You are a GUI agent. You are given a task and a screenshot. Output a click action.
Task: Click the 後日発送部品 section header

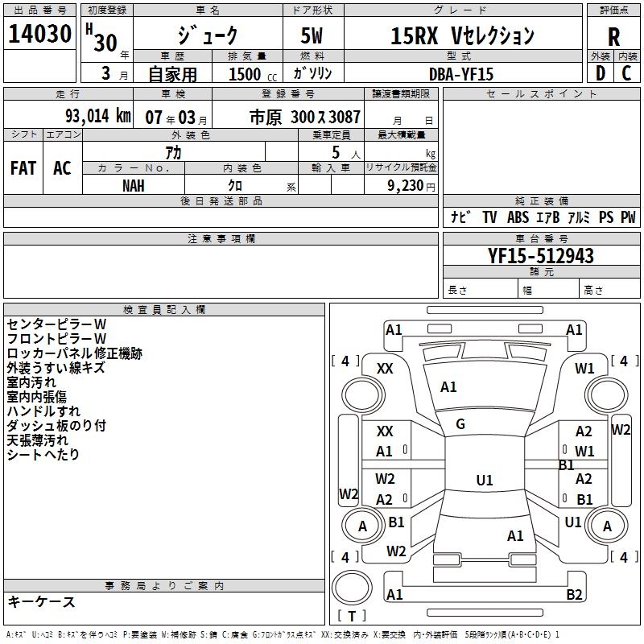pyautogui.click(x=221, y=200)
